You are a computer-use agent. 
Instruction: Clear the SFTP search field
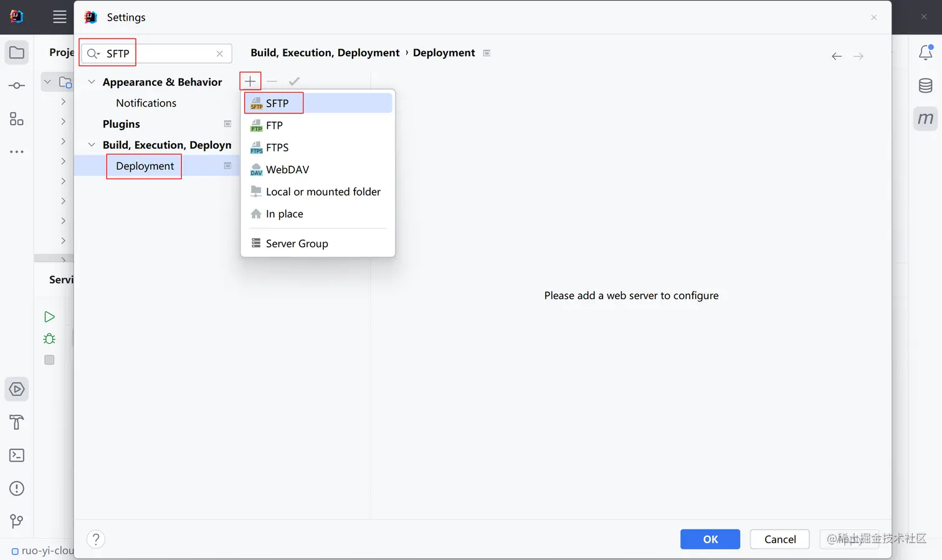(220, 54)
